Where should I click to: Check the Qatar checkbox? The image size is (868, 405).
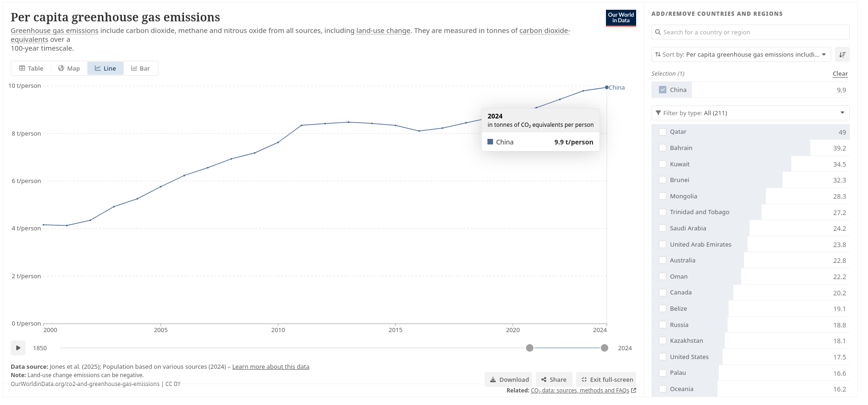[x=663, y=132]
